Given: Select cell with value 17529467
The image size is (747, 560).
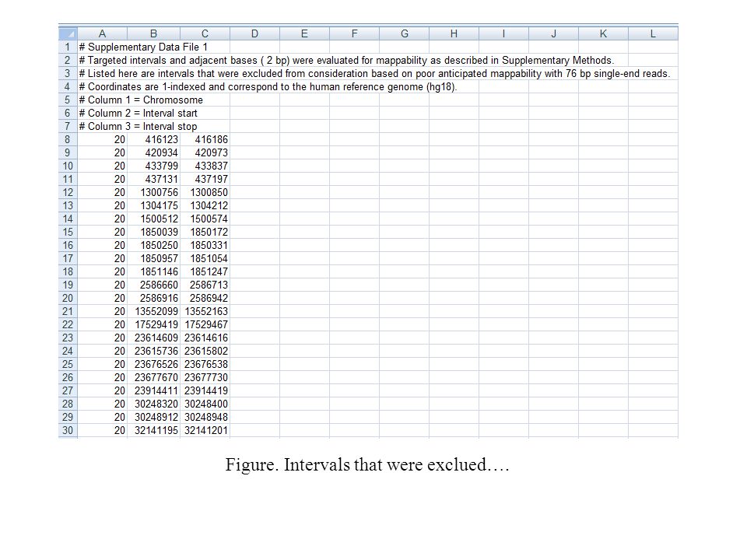Looking at the screenshot, I should (x=205, y=324).
